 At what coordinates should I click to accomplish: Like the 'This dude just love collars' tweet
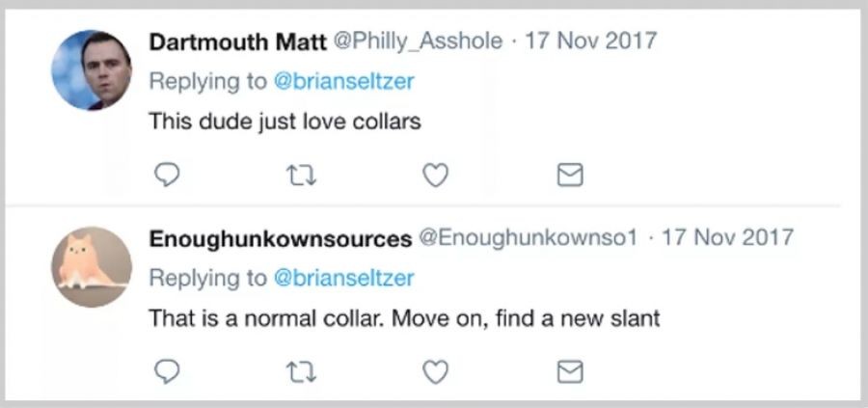pos(437,175)
